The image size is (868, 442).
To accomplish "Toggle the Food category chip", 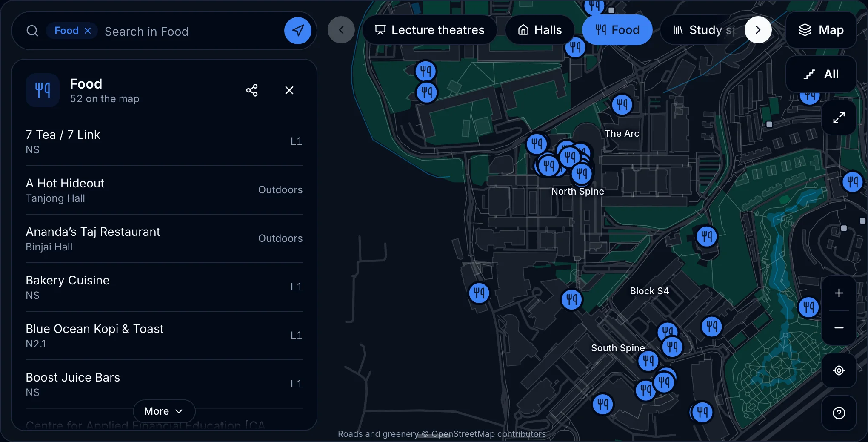I will (617, 30).
